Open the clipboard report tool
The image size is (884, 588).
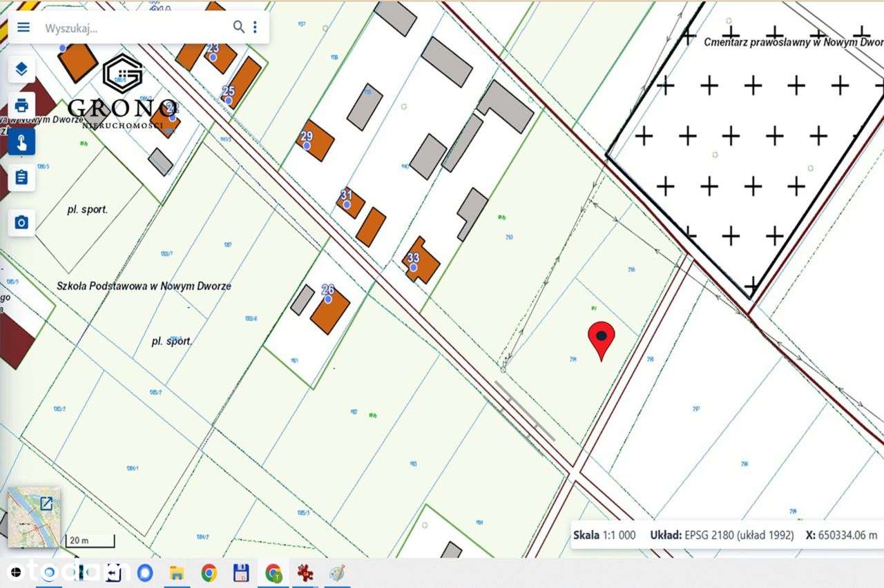(21, 178)
